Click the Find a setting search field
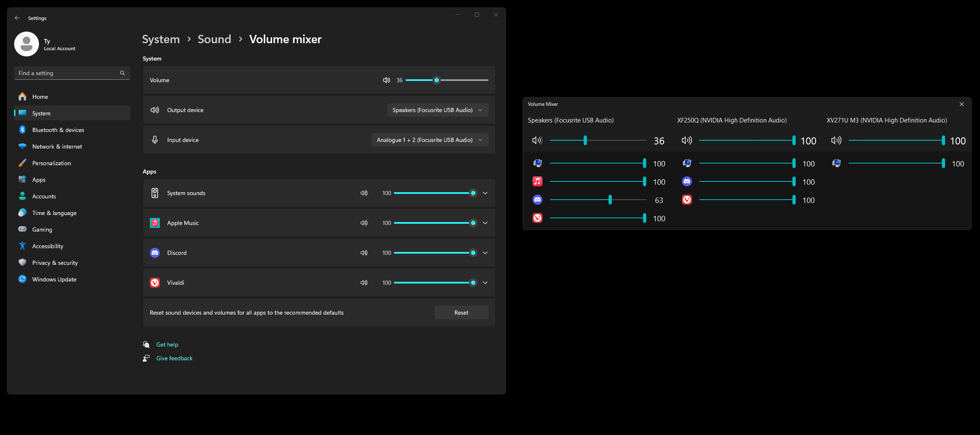 (72, 73)
